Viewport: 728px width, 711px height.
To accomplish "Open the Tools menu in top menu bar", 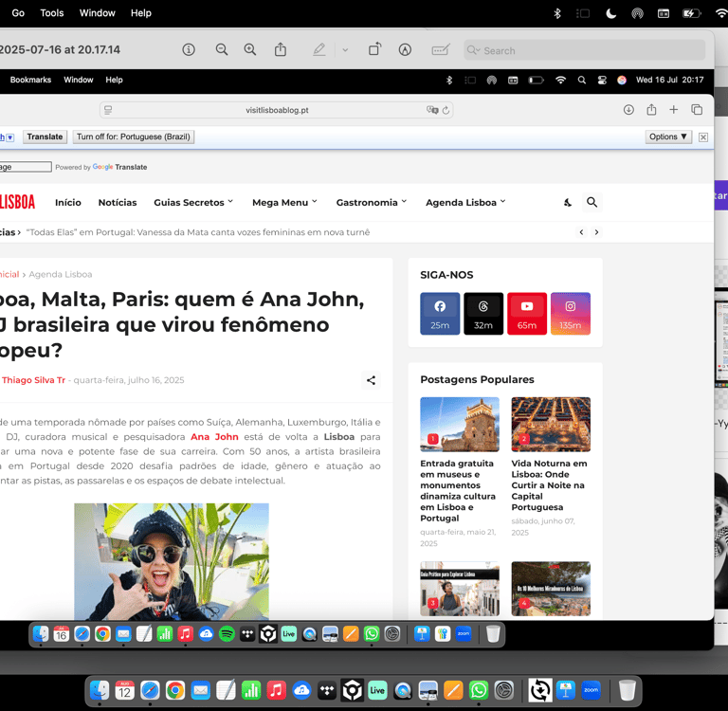I will click(52, 13).
